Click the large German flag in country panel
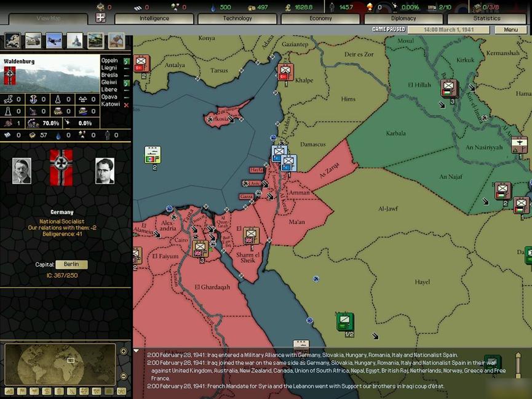The image size is (532, 399). coord(62,167)
